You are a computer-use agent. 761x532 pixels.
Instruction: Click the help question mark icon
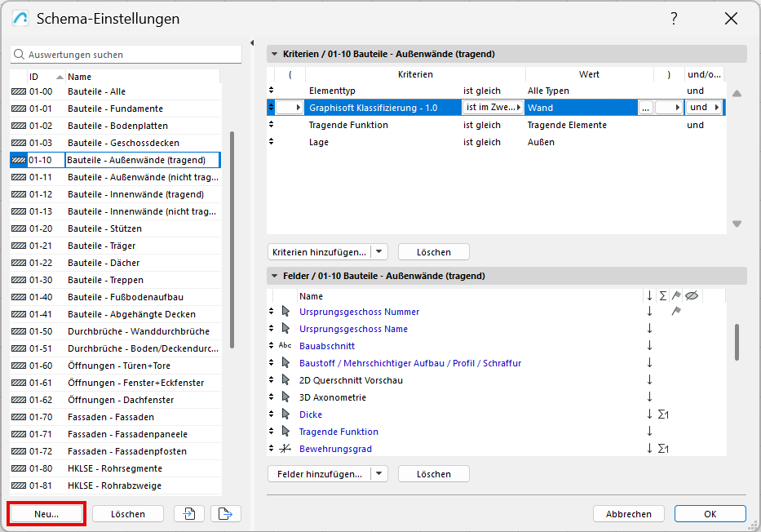pos(674,19)
